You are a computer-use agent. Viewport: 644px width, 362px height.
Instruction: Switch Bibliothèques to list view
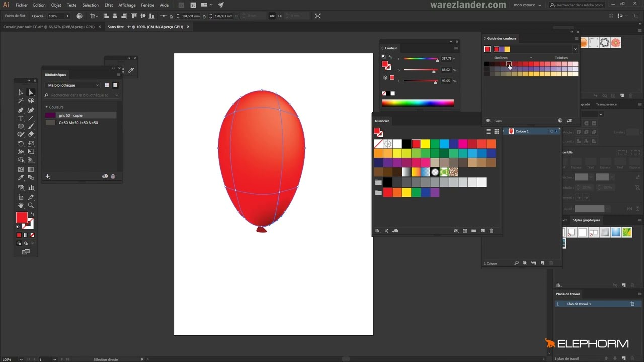click(x=115, y=85)
